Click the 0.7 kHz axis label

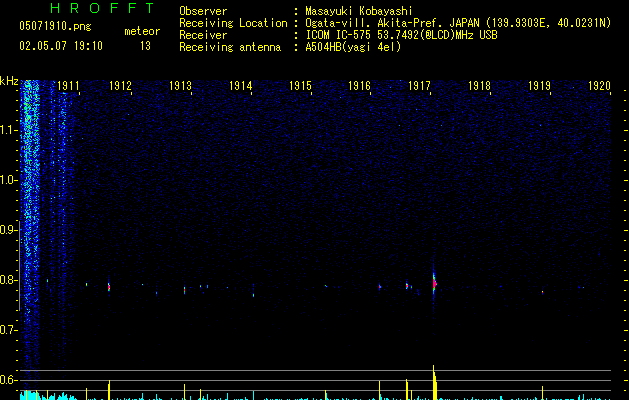click(x=9, y=330)
